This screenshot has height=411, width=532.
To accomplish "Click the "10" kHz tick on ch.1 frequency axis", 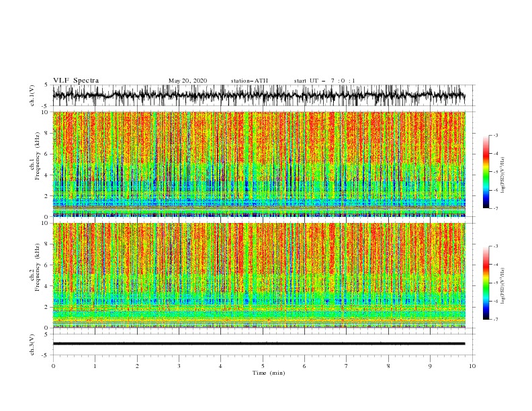I will click(46, 112).
